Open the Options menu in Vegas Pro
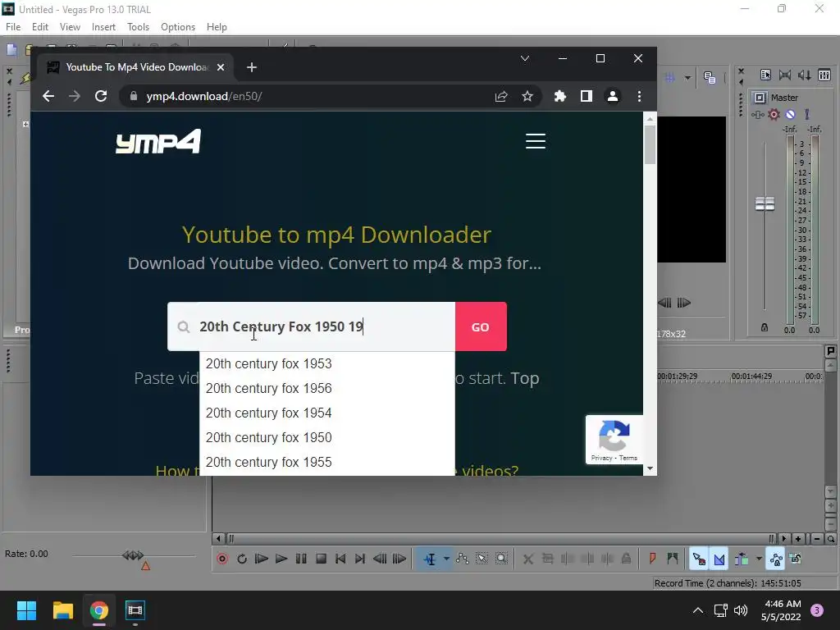The image size is (840, 630). click(178, 27)
